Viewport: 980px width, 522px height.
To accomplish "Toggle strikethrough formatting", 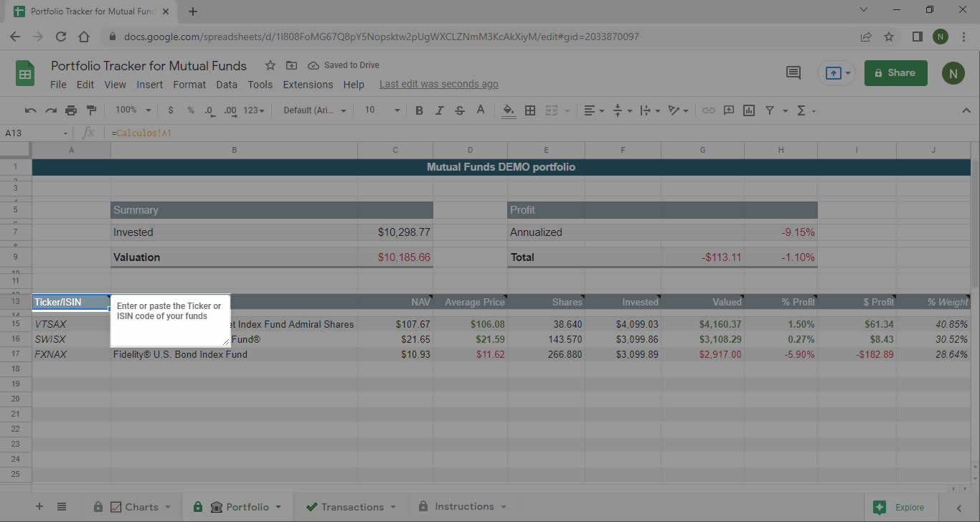I will click(458, 110).
